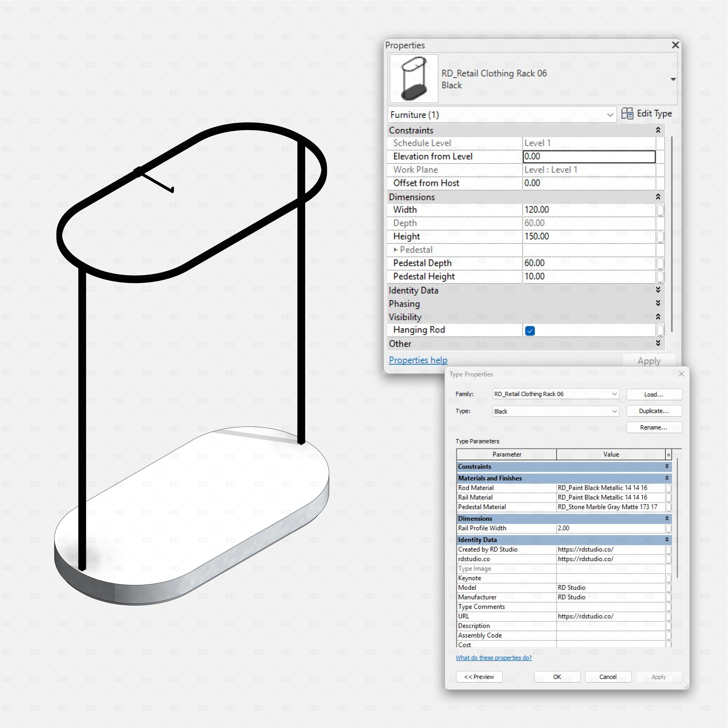Click the Manufacturer value RD Studio
The image size is (728, 728).
click(x=611, y=597)
